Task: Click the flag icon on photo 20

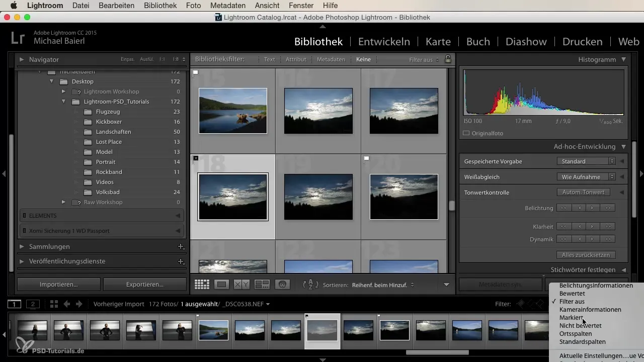Action: tap(367, 158)
